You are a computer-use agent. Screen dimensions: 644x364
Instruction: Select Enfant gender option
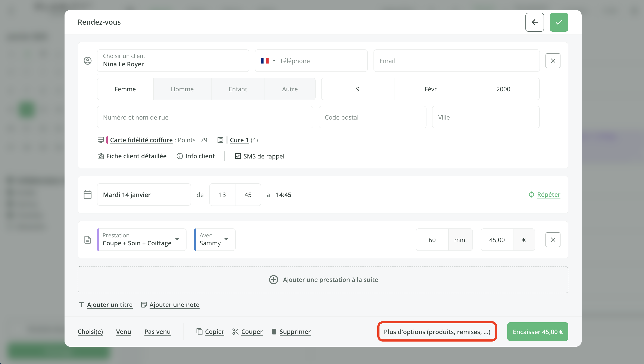[x=238, y=89]
